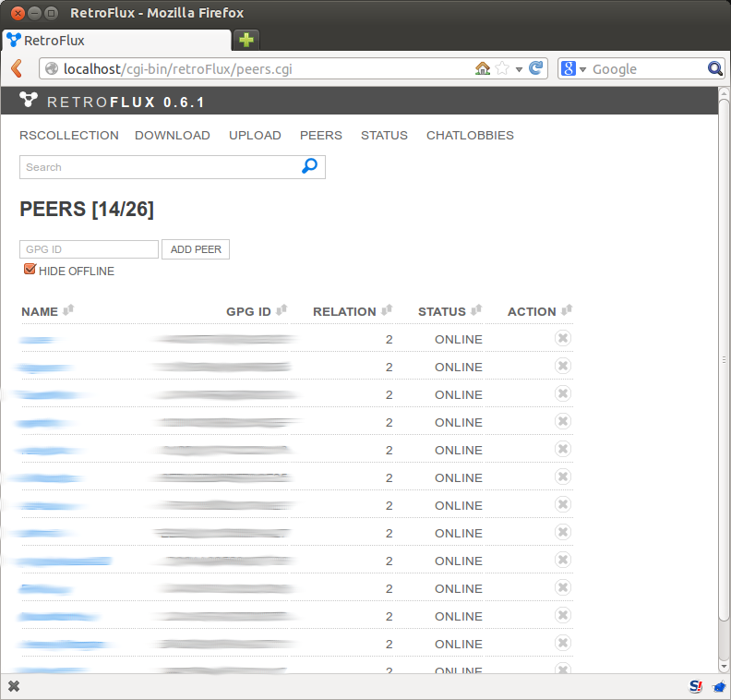Open the PEERS navigation link

click(321, 135)
